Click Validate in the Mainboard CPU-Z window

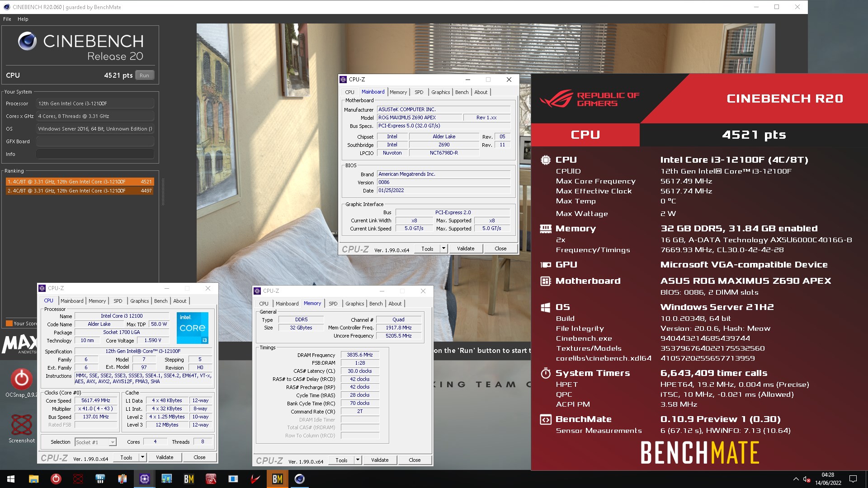466,249
